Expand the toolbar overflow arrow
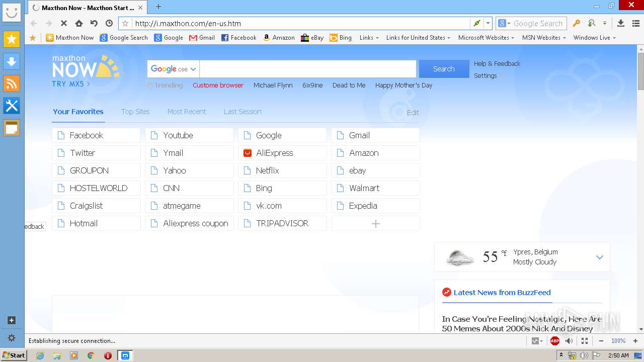Screen dimensions: 644x362 (x=605, y=23)
